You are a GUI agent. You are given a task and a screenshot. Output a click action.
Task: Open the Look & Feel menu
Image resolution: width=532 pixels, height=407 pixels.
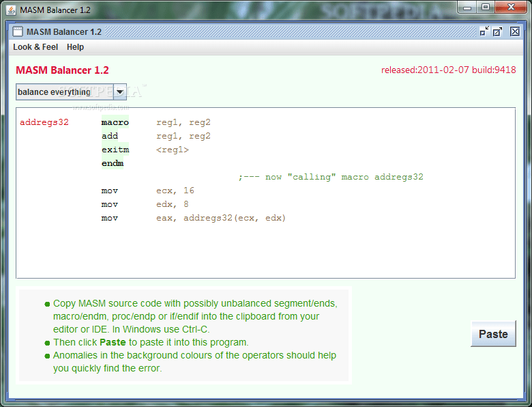[35, 47]
